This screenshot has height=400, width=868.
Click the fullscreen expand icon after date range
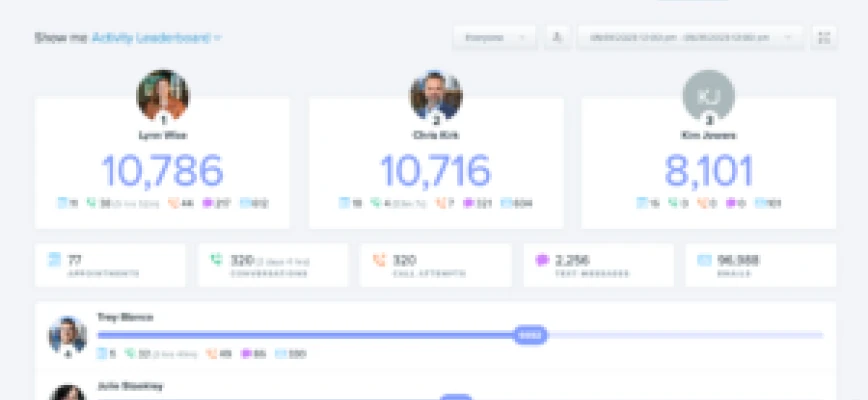point(824,38)
